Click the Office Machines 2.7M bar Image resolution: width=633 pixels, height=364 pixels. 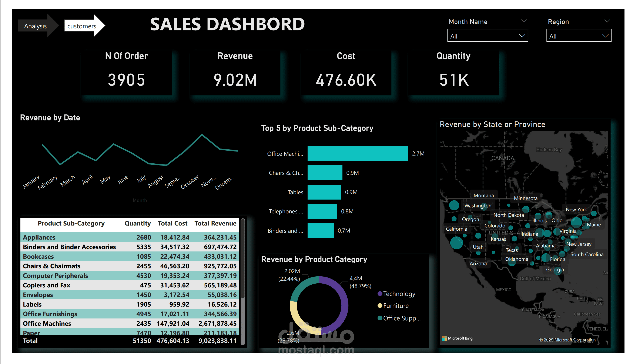[358, 154]
